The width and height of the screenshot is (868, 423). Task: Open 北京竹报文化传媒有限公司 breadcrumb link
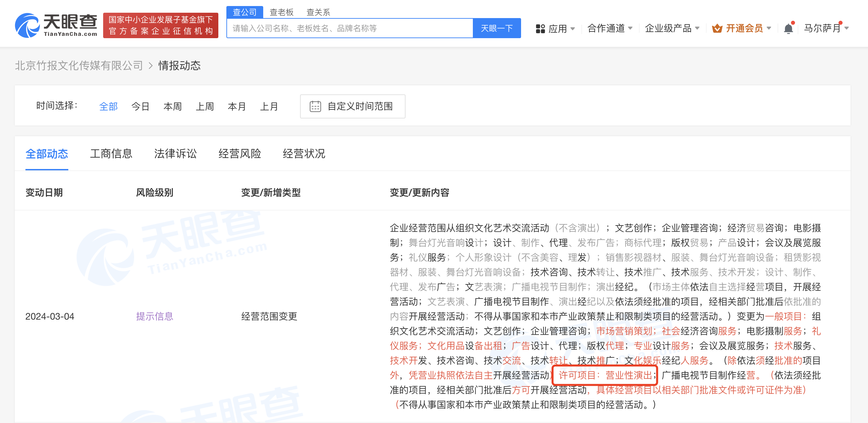click(x=79, y=65)
